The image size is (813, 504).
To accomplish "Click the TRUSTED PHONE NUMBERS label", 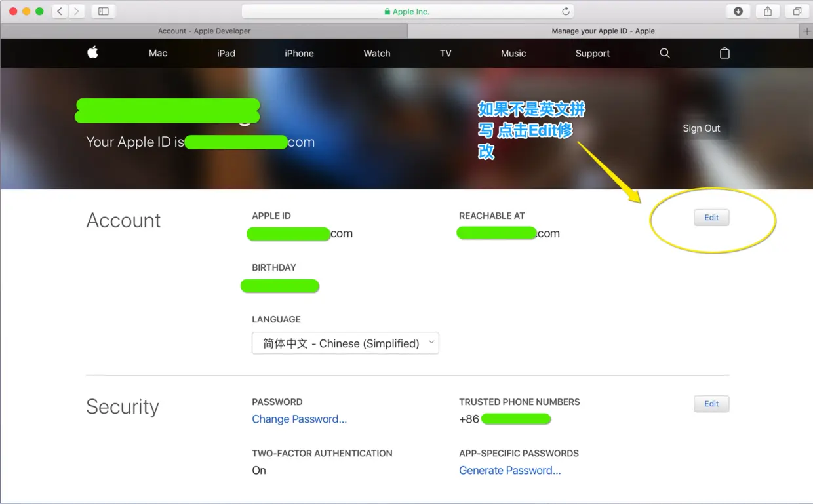I will pyautogui.click(x=519, y=402).
